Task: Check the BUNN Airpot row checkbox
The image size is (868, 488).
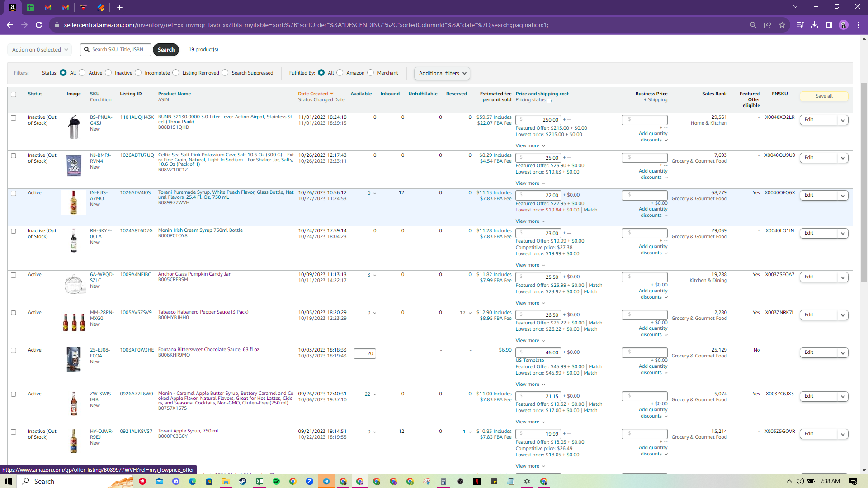Action: (14, 118)
